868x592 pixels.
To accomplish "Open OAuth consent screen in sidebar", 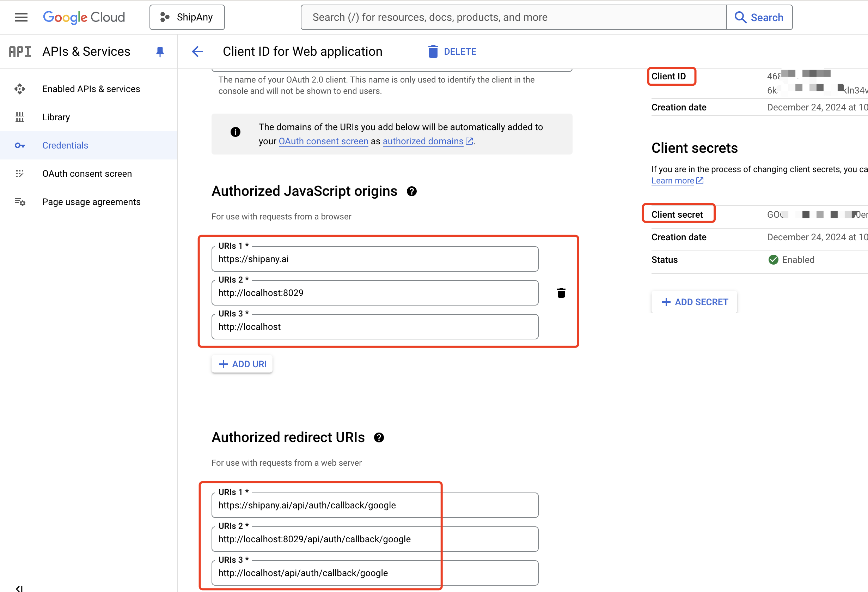I will click(x=88, y=174).
